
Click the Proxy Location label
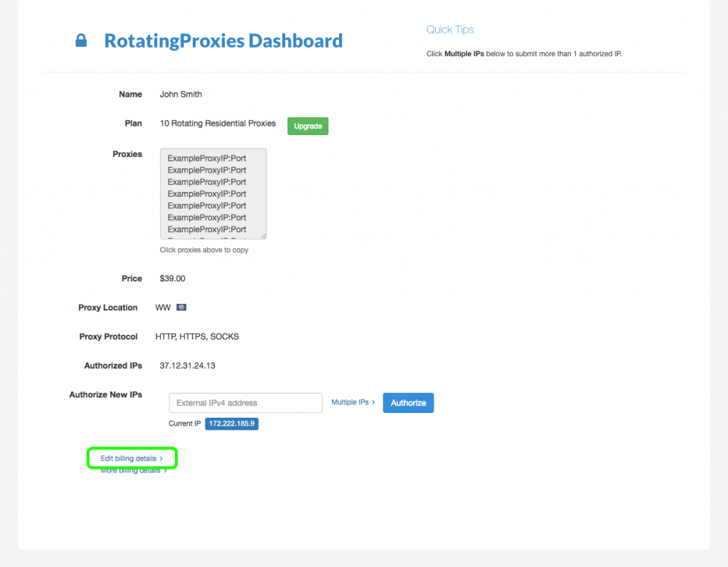[108, 308]
